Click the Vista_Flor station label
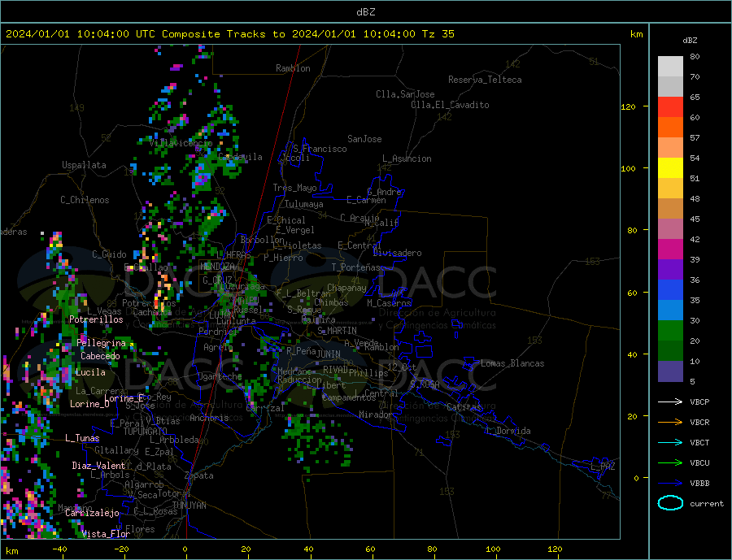732x560 pixels. (106, 534)
